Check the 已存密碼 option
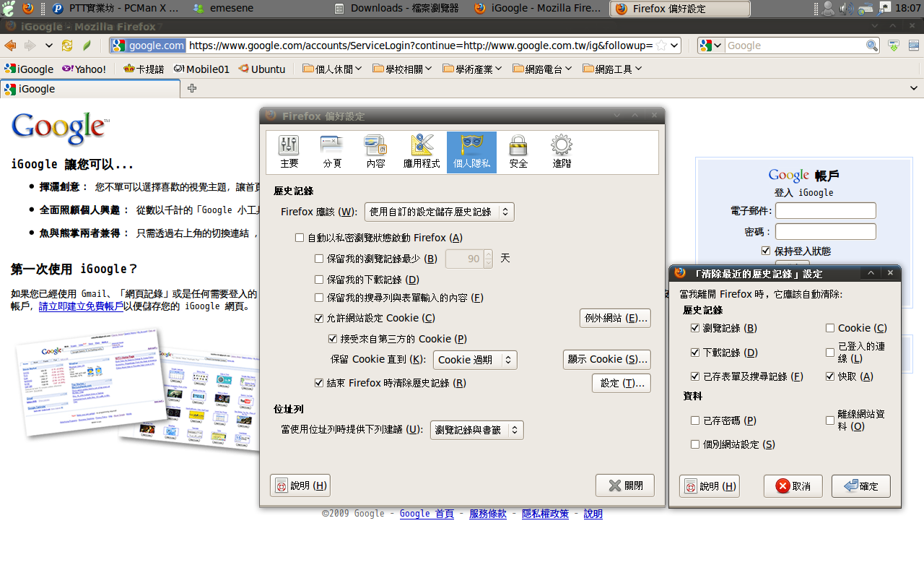924x578 pixels. point(695,420)
